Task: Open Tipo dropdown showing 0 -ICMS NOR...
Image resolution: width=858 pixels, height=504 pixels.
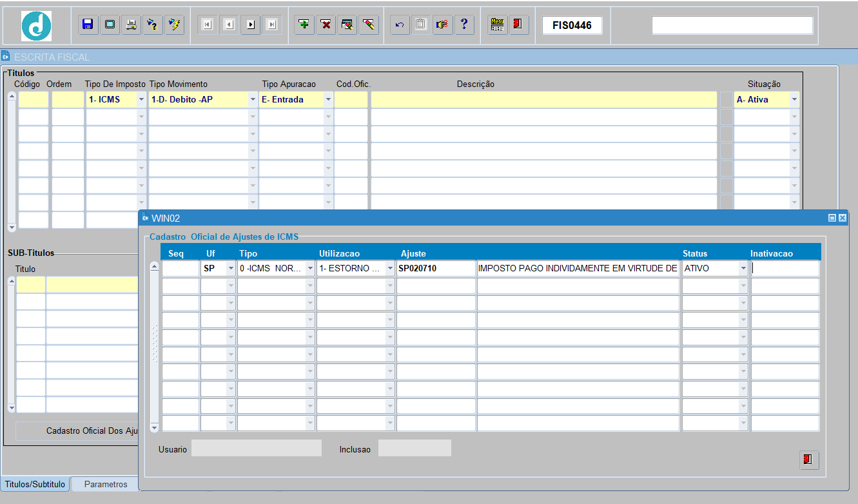Action: click(310, 269)
